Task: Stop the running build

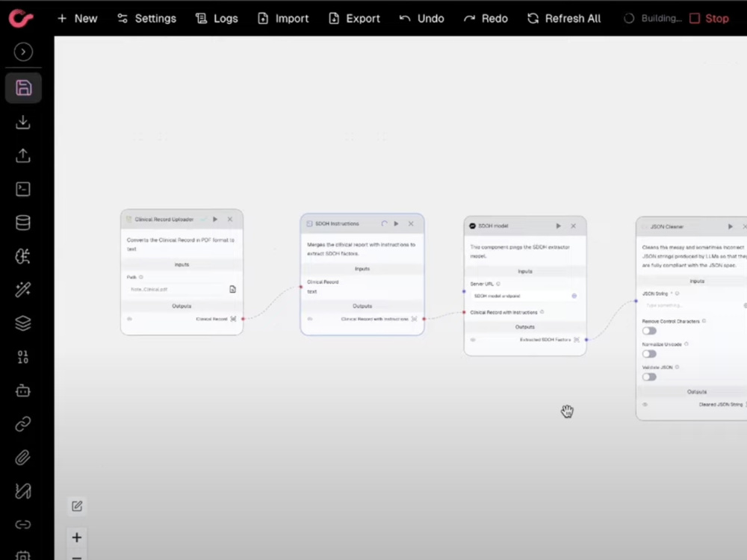Action: click(710, 19)
